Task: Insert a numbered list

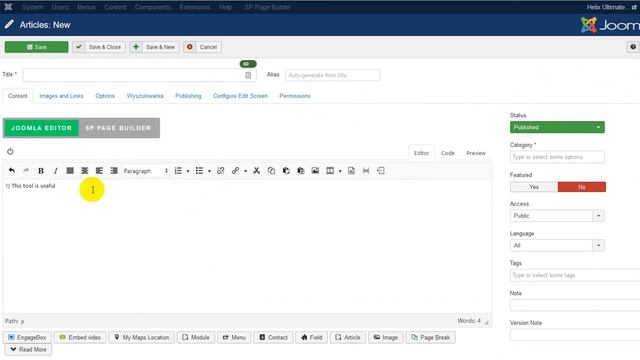Action: pyautogui.click(x=178, y=171)
